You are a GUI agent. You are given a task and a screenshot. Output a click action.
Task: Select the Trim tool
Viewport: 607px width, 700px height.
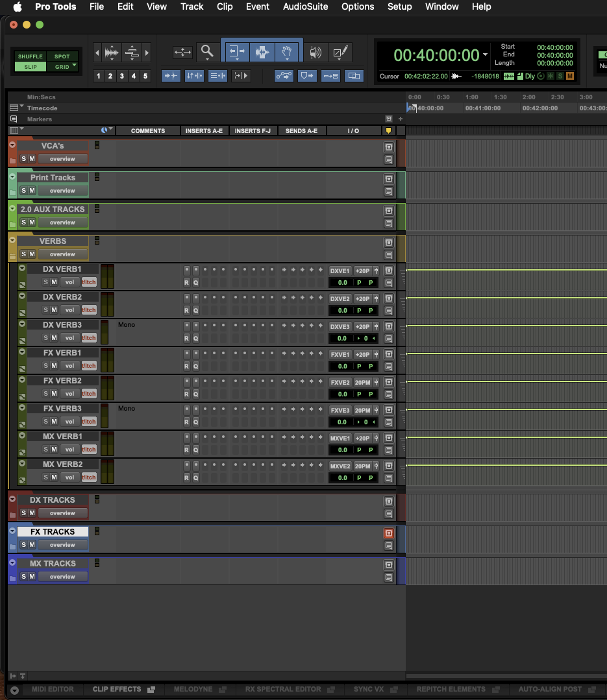(237, 52)
